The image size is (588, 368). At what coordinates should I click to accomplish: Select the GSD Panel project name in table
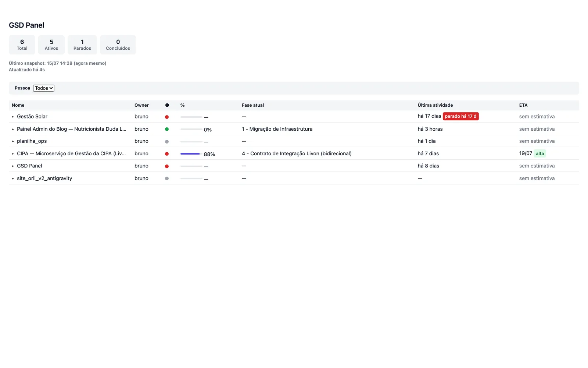[x=29, y=166]
